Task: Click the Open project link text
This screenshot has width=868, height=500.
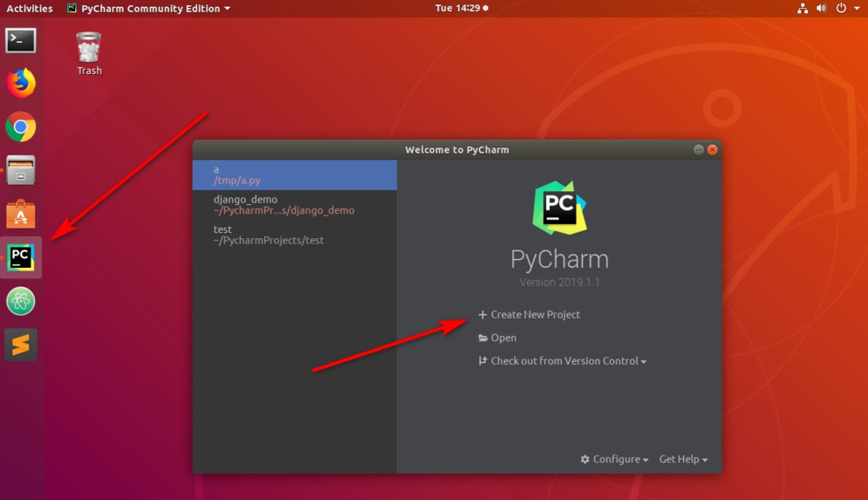Action: point(503,338)
